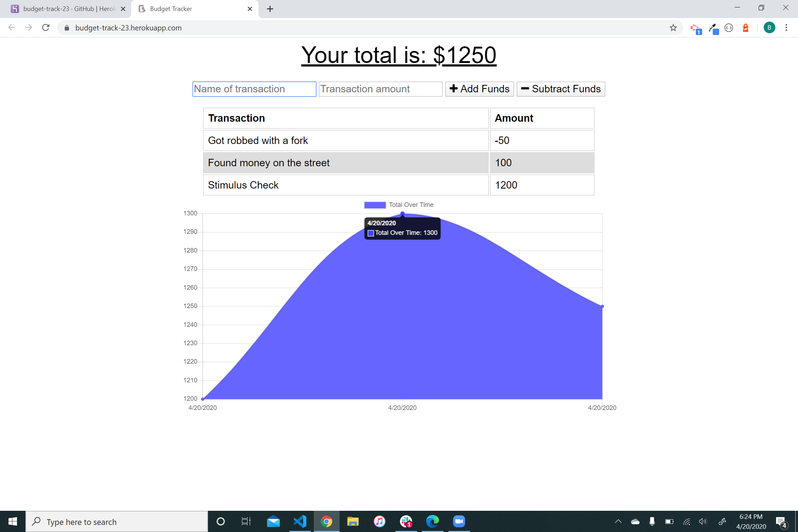Open Visual Studio Code from taskbar
The height and width of the screenshot is (532, 798).
pos(300,521)
